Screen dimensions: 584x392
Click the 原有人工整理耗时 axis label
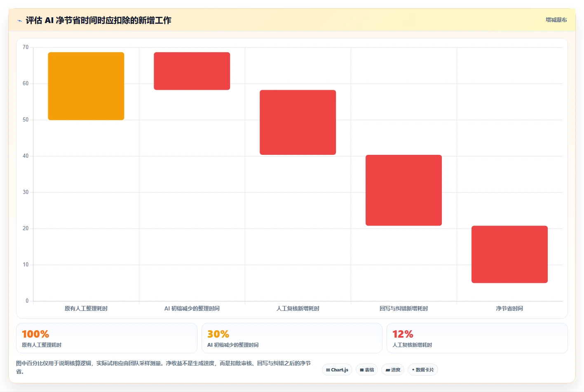point(86,308)
